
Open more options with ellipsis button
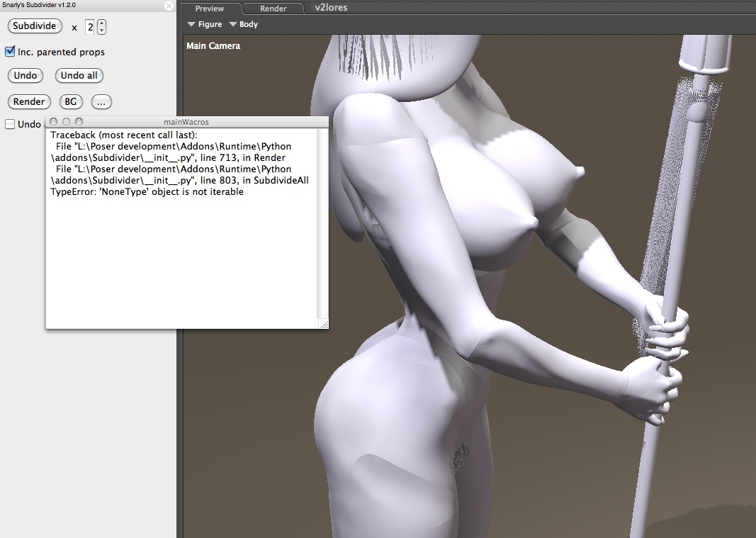tap(101, 102)
